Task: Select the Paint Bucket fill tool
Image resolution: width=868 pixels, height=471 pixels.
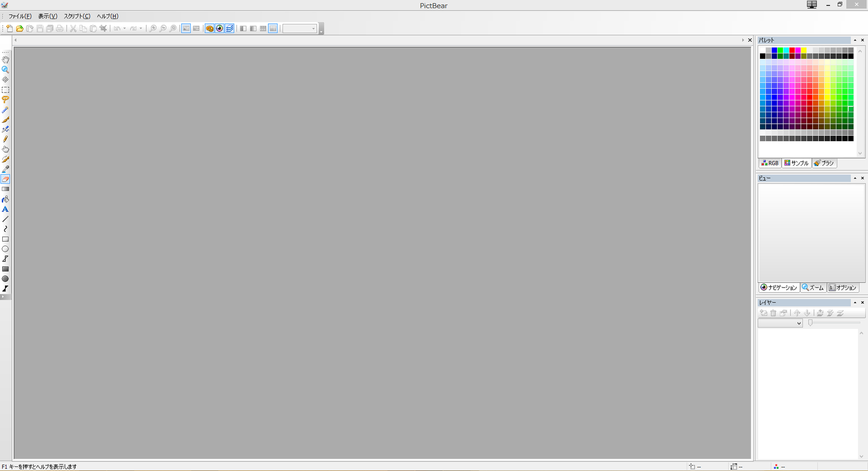Action: 6,199
